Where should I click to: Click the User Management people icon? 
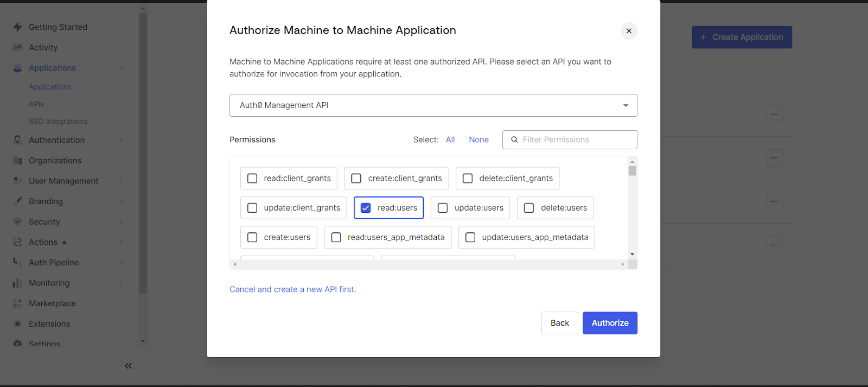click(17, 181)
